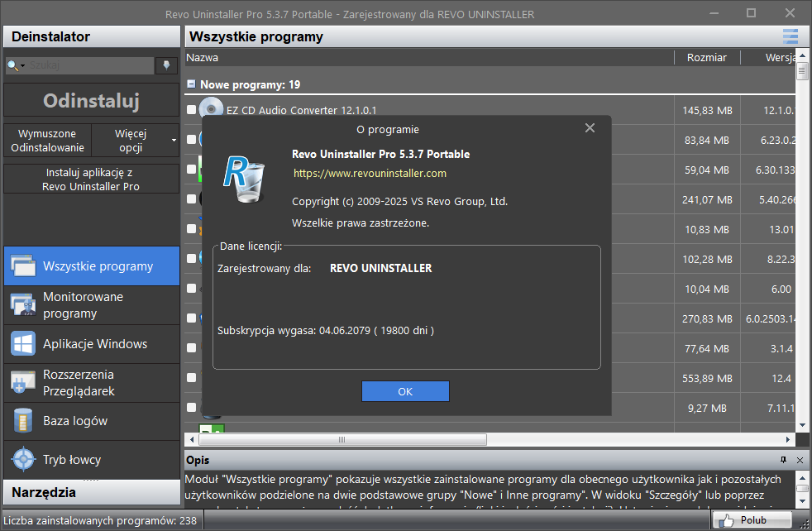The height and width of the screenshot is (531, 812).
Task: Click the OK button in About dialog
Action: click(x=405, y=391)
